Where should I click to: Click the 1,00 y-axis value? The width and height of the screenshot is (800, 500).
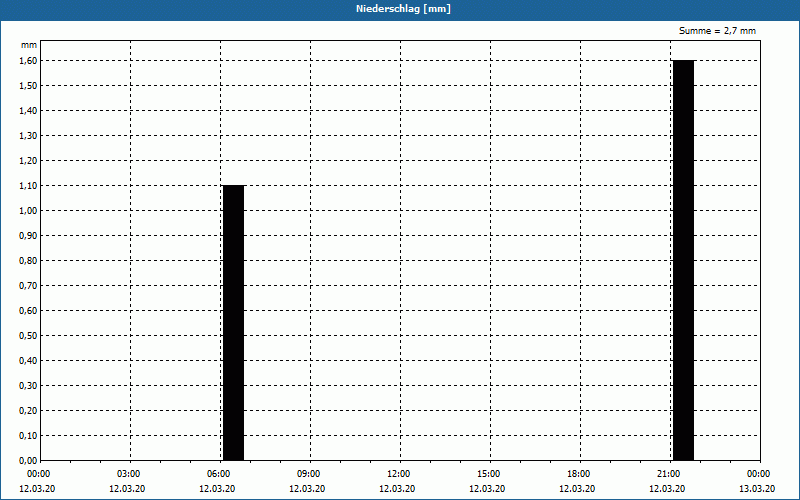pos(28,210)
